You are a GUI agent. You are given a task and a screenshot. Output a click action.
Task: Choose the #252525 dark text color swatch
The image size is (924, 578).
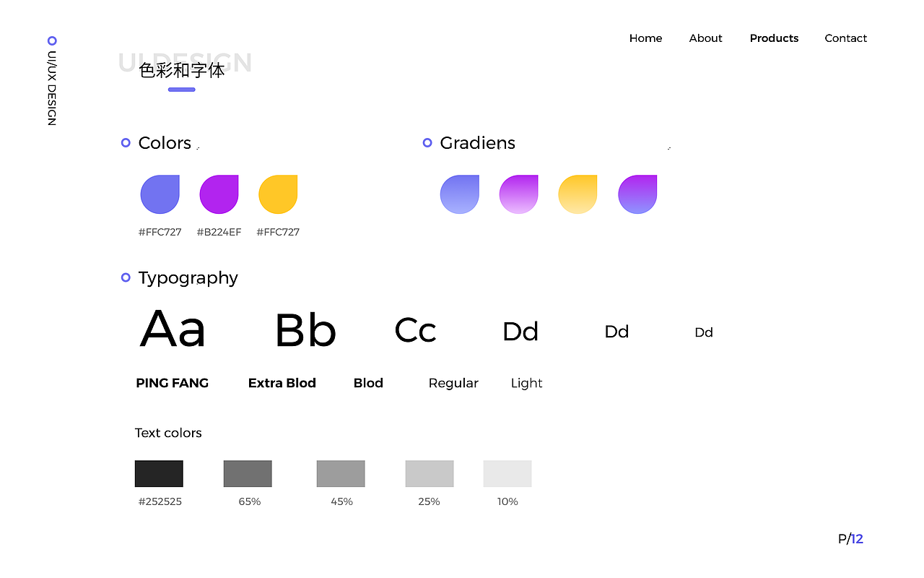(x=159, y=474)
